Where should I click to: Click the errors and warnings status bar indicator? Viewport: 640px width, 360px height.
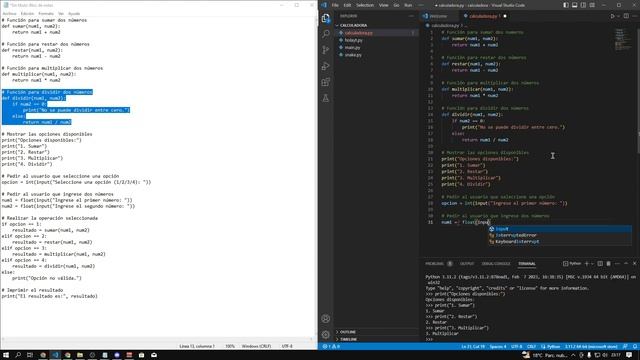[331, 347]
